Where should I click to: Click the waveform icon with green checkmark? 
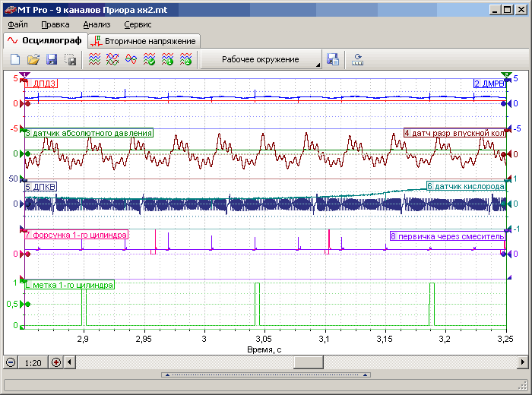click(149, 59)
